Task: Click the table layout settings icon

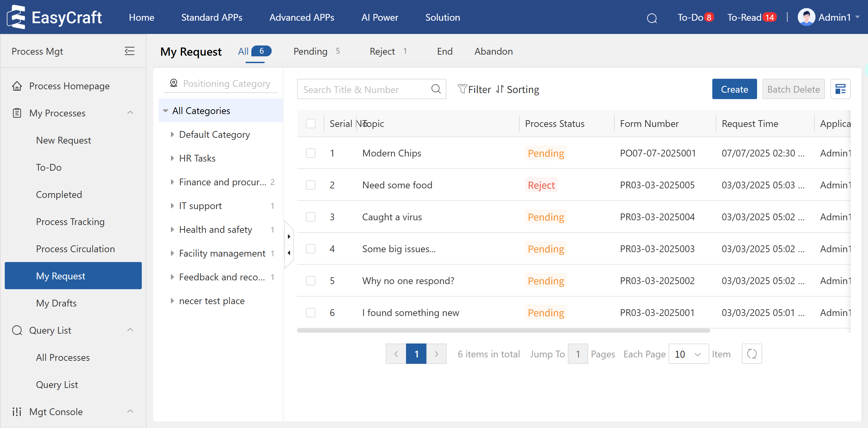Action: point(840,89)
